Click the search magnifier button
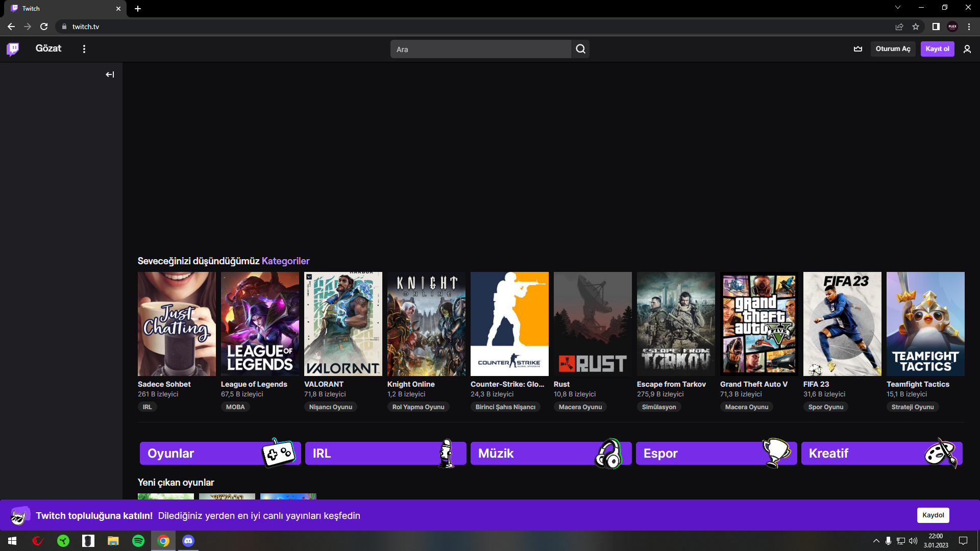980x551 pixels. [x=580, y=49]
